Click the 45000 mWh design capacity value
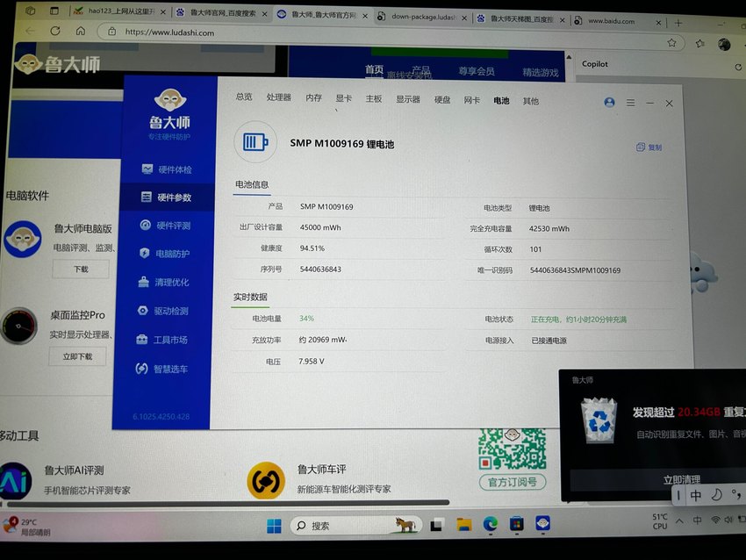Image resolution: width=746 pixels, height=560 pixels. pos(320,227)
